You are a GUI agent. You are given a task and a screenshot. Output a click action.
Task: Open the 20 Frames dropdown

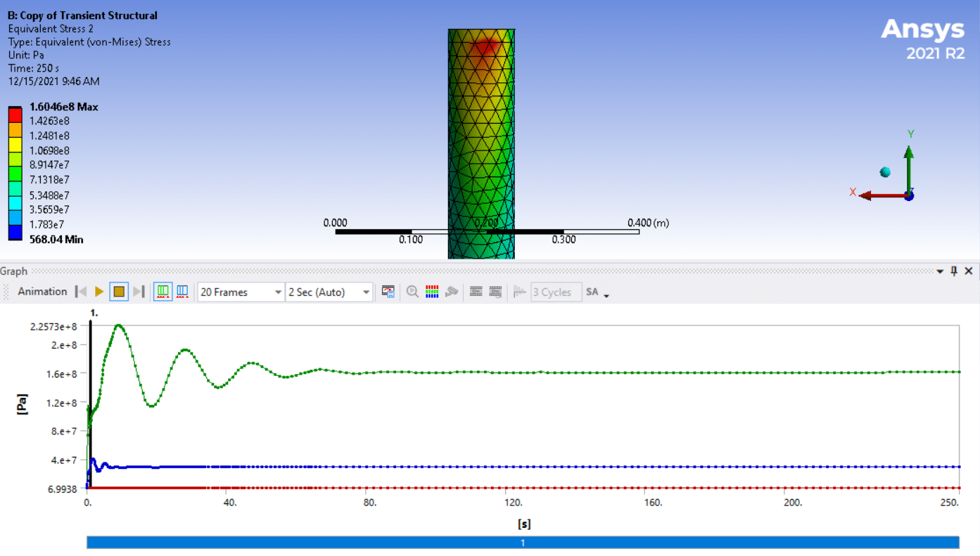(x=277, y=292)
